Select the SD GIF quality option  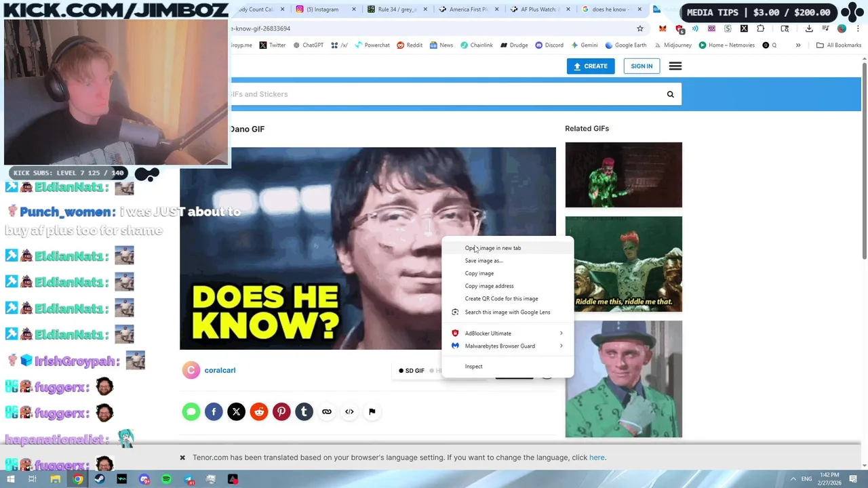click(x=412, y=371)
